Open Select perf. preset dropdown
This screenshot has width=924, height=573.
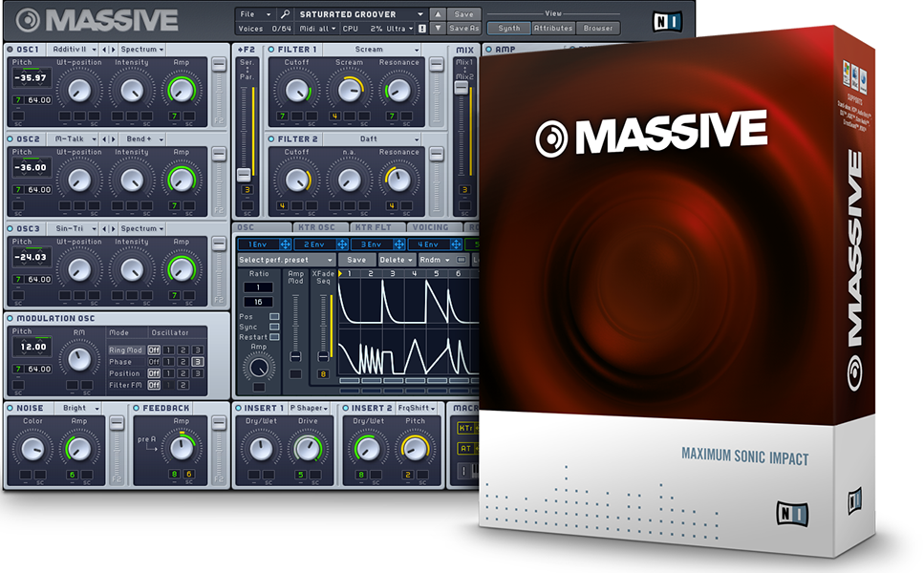[x=287, y=260]
